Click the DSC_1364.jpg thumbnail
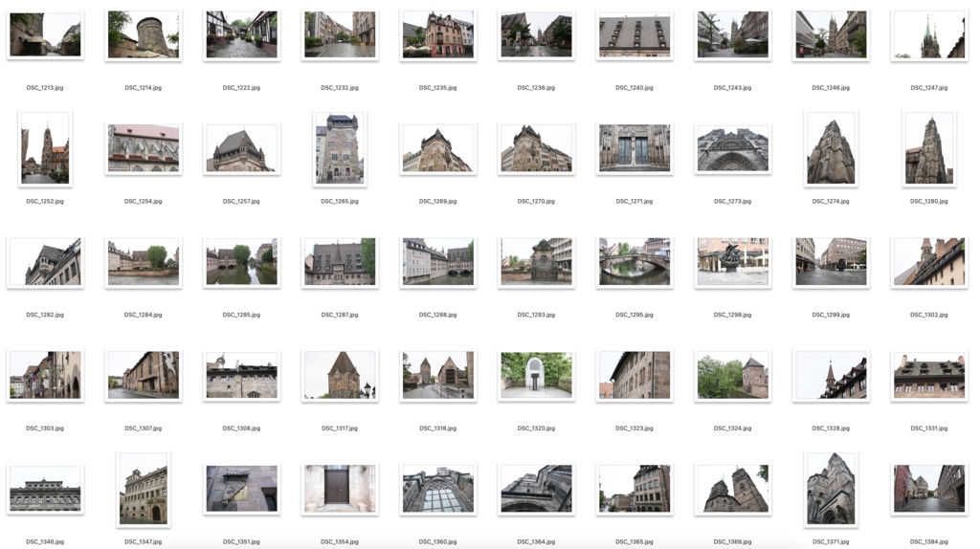 tap(536, 489)
